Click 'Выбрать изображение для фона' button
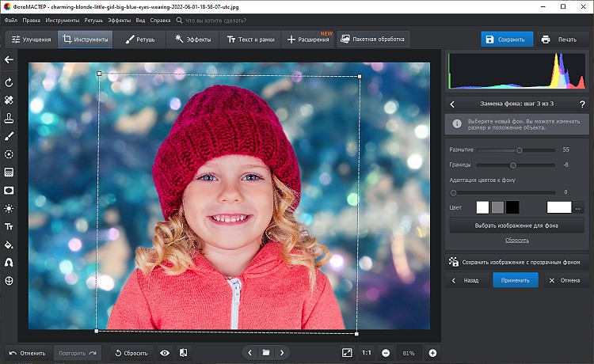594x364 pixels. coord(516,226)
